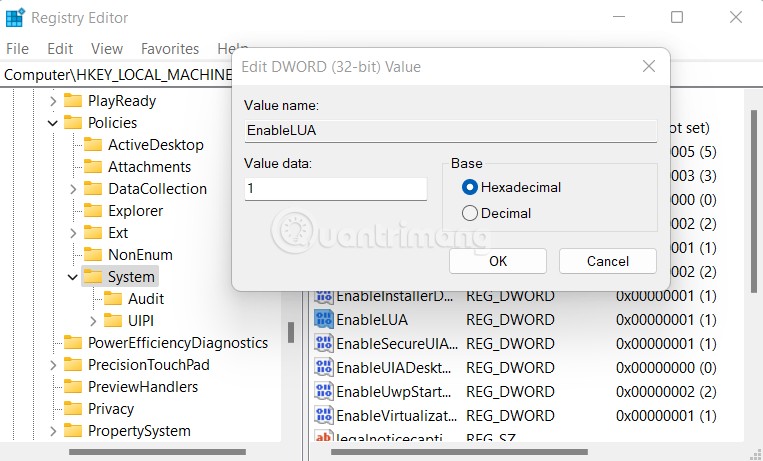
Task: Select the EnableSecureUIA... value name
Action: (397, 344)
